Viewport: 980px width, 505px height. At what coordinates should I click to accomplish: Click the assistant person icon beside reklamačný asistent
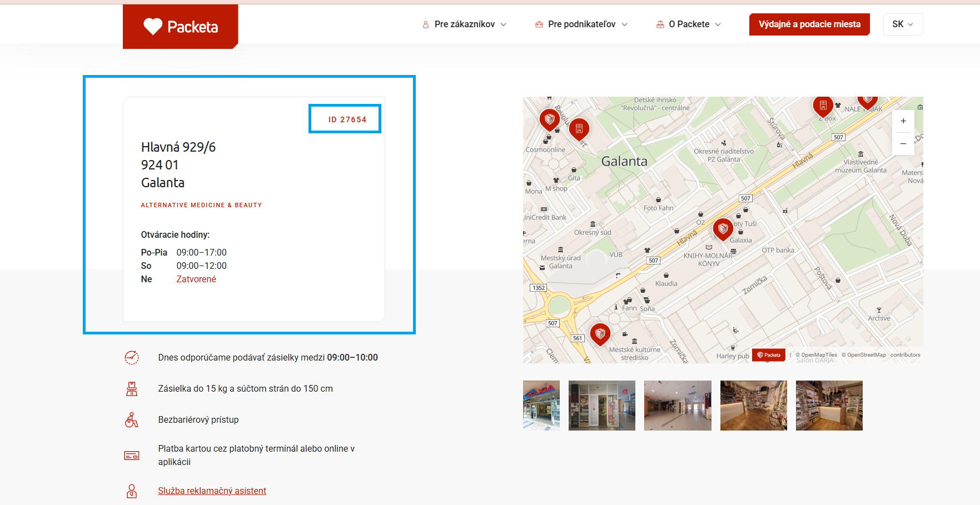132,491
